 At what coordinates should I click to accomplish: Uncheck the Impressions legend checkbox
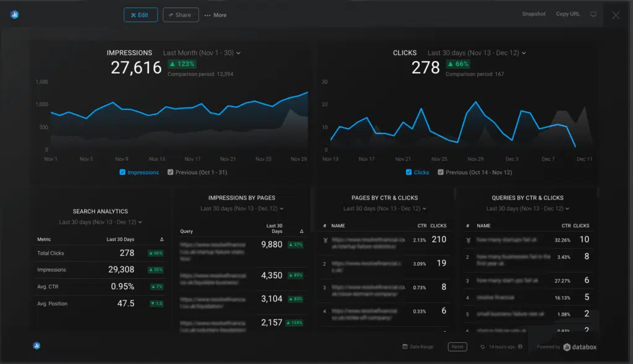tap(122, 172)
